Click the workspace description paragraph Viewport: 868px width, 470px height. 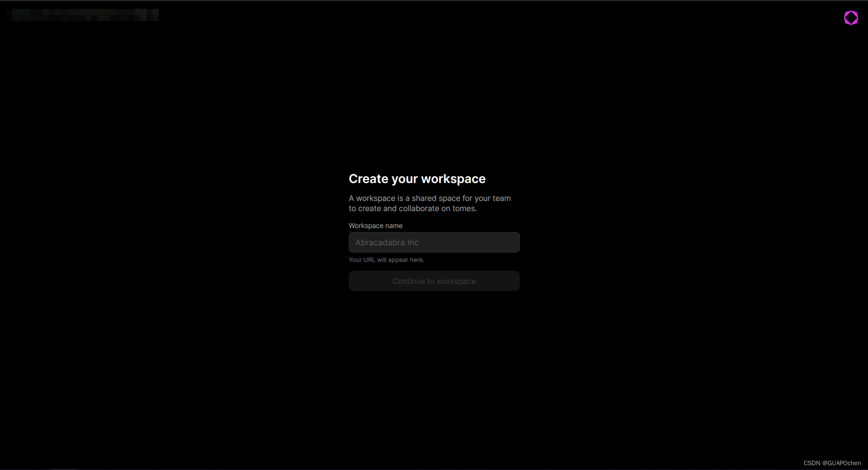(430, 203)
